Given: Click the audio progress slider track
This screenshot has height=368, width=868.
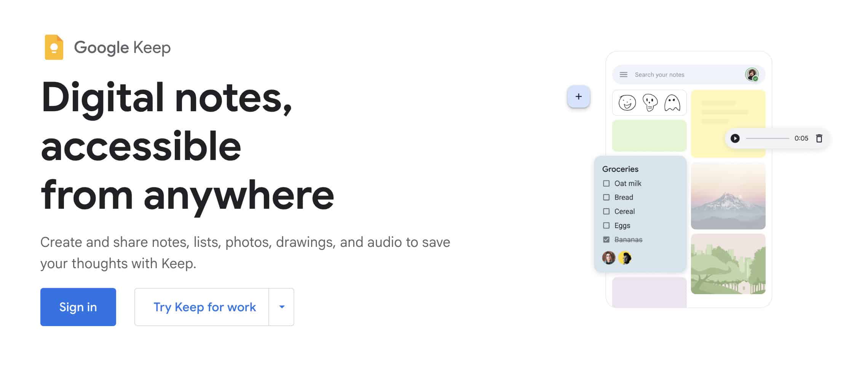Looking at the screenshot, I should (767, 138).
